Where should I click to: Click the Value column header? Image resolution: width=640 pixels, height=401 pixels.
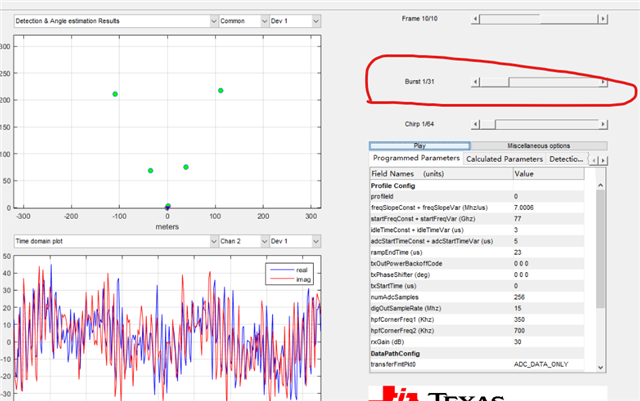pyautogui.click(x=548, y=174)
